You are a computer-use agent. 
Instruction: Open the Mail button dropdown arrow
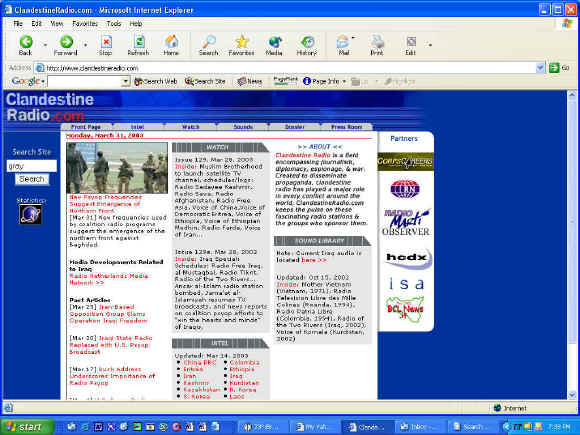point(353,38)
